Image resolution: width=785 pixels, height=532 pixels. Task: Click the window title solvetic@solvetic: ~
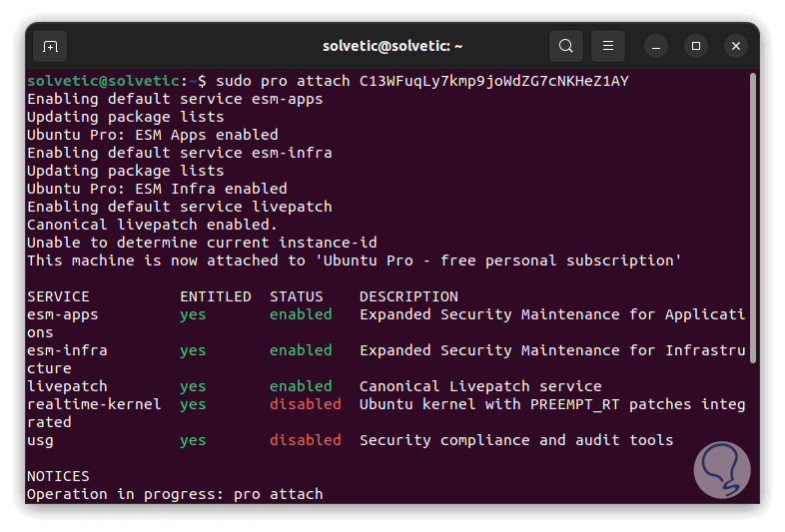click(x=392, y=46)
